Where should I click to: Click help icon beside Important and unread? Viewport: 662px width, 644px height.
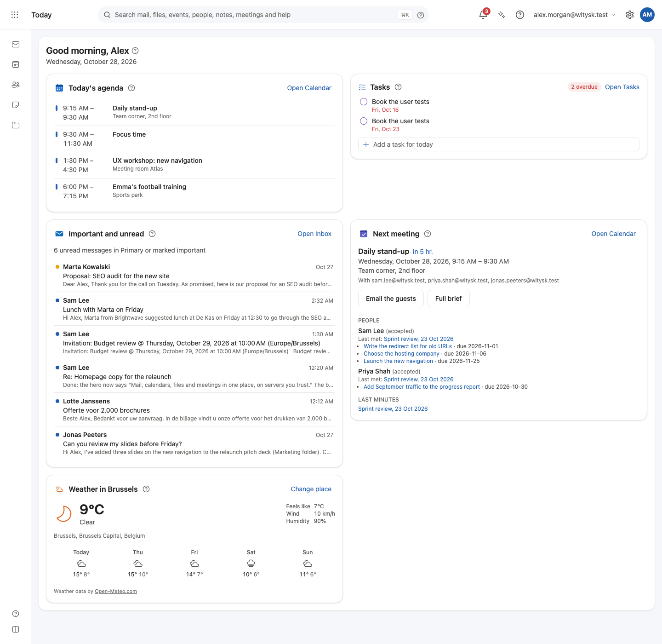point(152,234)
